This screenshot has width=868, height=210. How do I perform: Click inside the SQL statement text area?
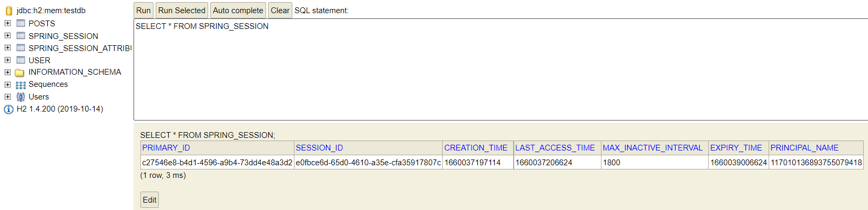click(501, 69)
